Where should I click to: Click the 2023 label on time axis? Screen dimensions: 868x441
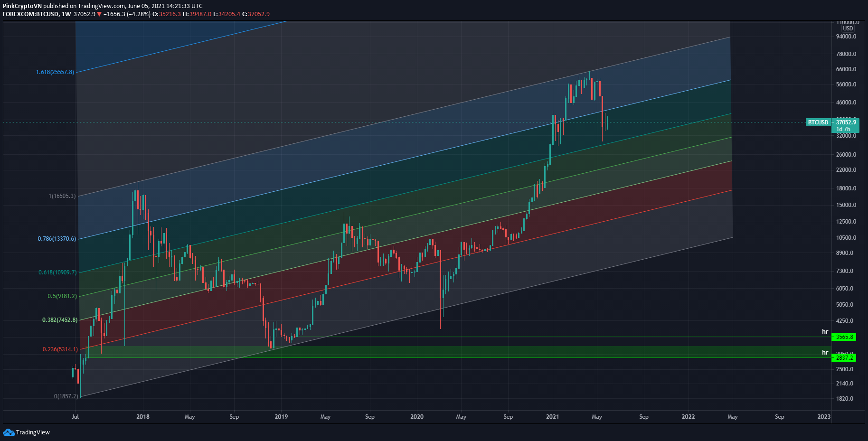coord(824,417)
